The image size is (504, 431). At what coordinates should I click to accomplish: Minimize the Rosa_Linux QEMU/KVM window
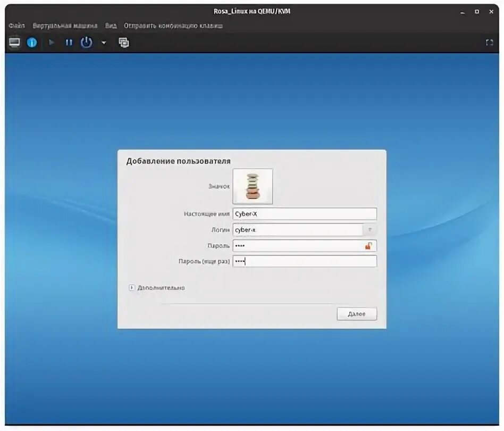click(463, 12)
